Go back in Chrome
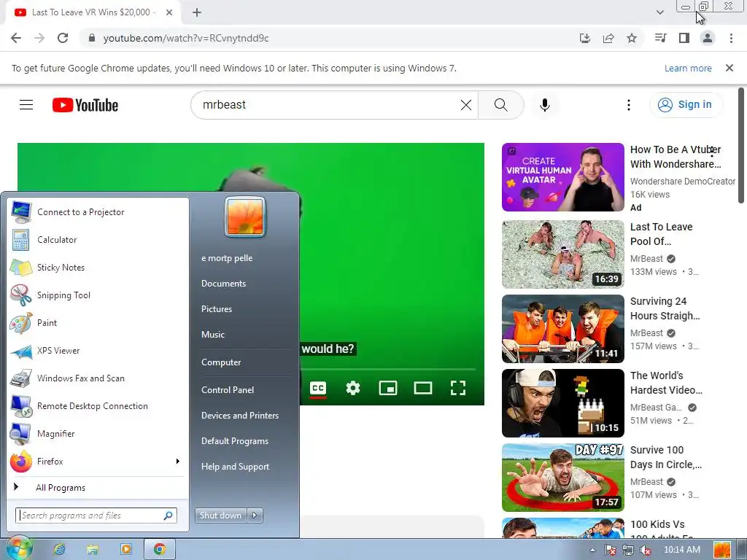The width and height of the screenshot is (747, 560). tap(16, 38)
